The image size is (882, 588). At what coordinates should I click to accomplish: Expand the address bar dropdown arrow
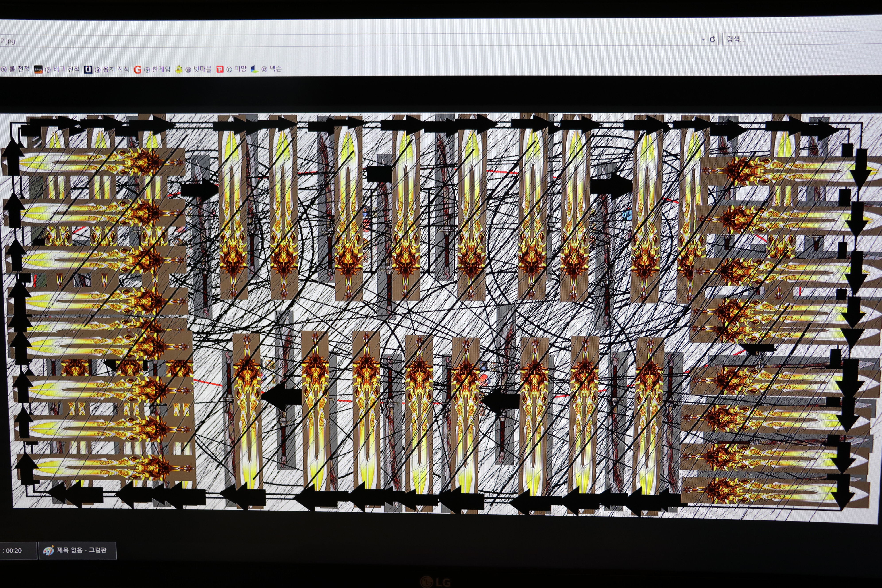[x=703, y=39]
